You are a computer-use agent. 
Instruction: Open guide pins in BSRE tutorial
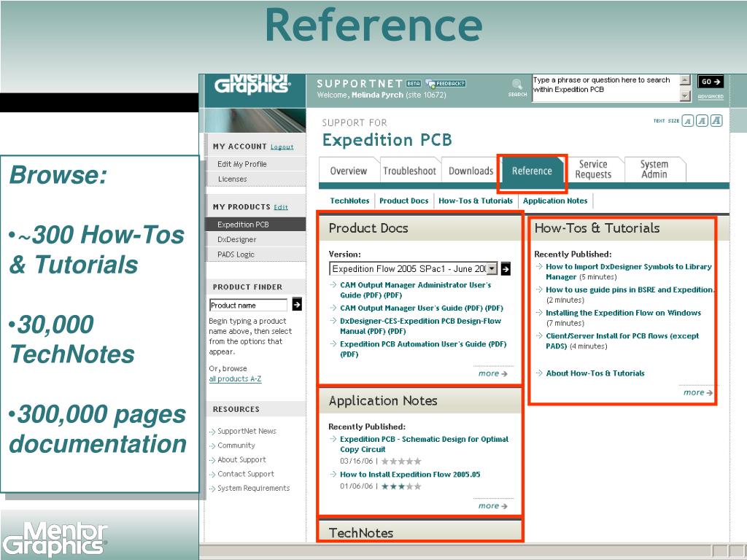click(630, 289)
